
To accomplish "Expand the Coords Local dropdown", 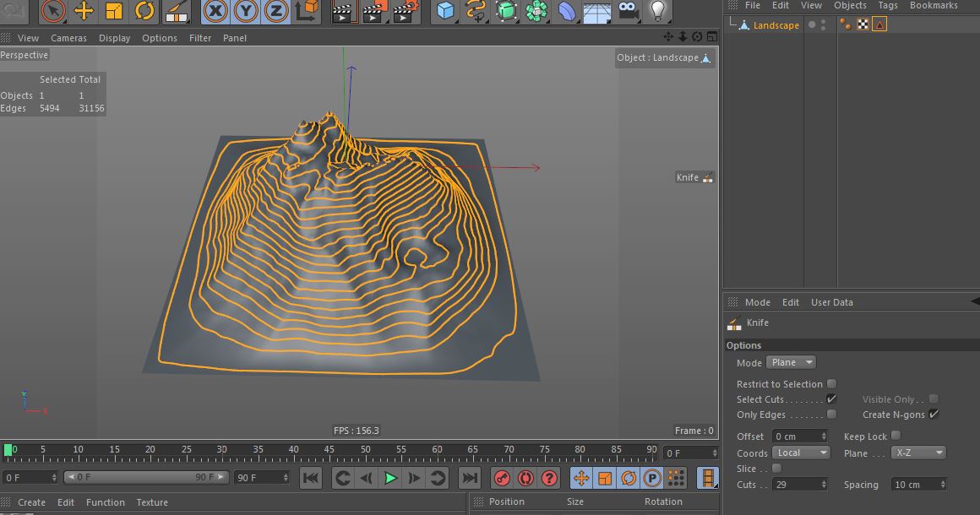I will pyautogui.click(x=802, y=453).
